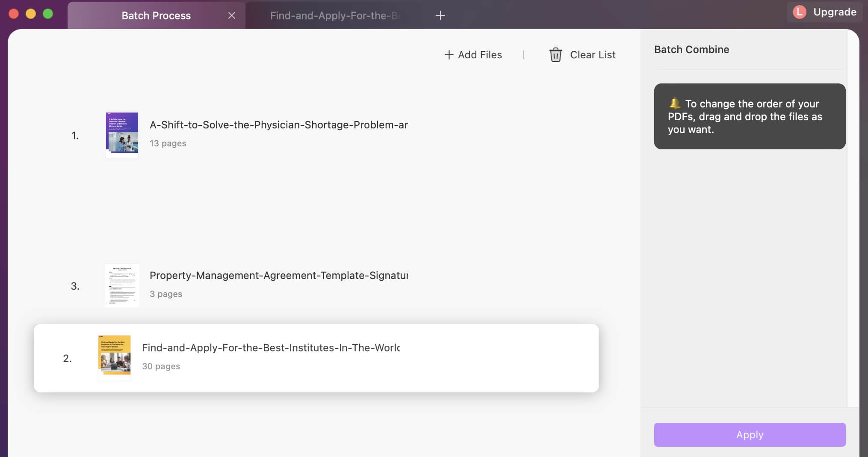Click the green macOS fullscreen button
This screenshot has width=868, height=457.
click(48, 14)
